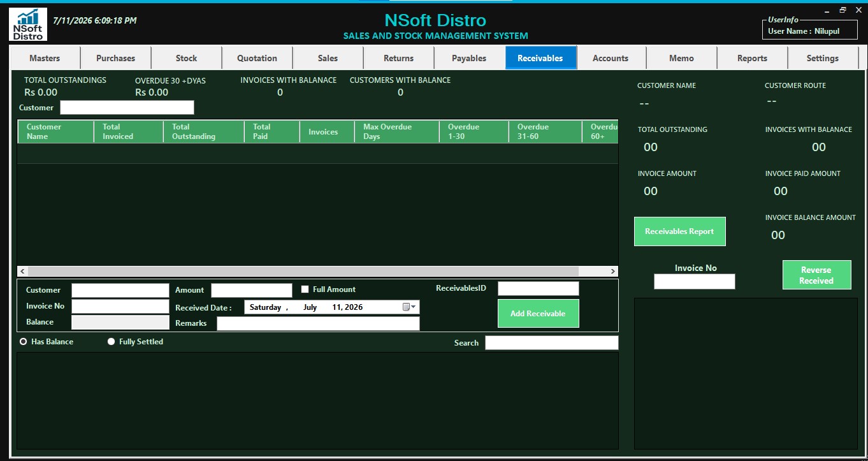
Task: Click the 'OVERDUE 30 +DYAS' label
Action: (170, 81)
